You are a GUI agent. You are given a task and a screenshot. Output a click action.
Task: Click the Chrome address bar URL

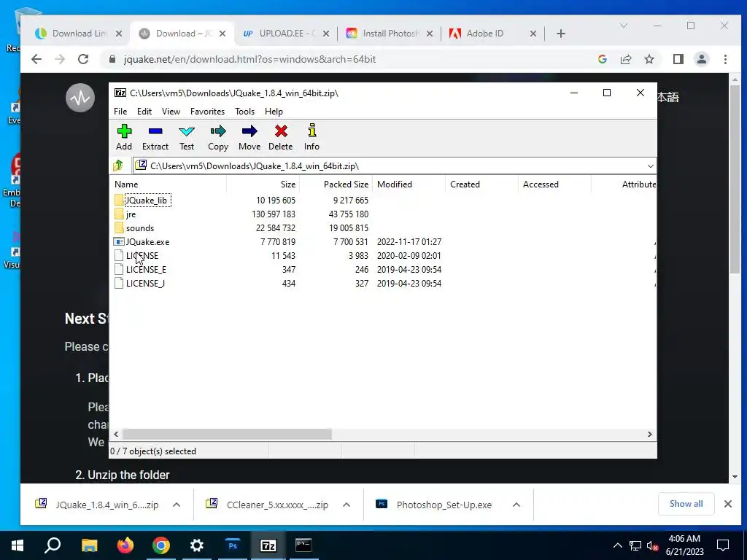(x=249, y=59)
